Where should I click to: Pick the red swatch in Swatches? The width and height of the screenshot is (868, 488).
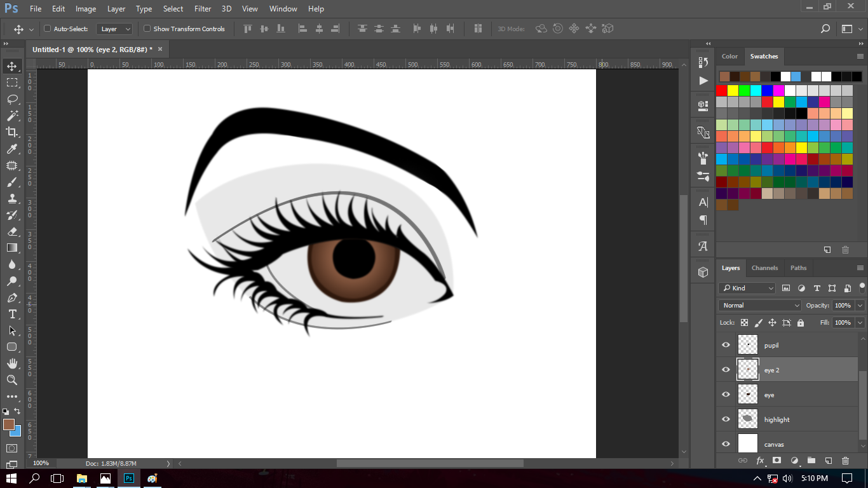721,90
